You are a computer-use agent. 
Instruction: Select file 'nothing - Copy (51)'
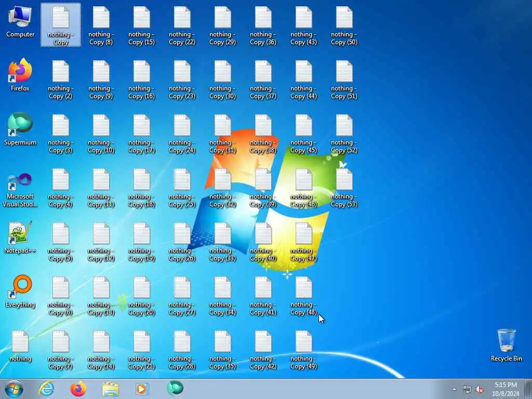coord(344,80)
